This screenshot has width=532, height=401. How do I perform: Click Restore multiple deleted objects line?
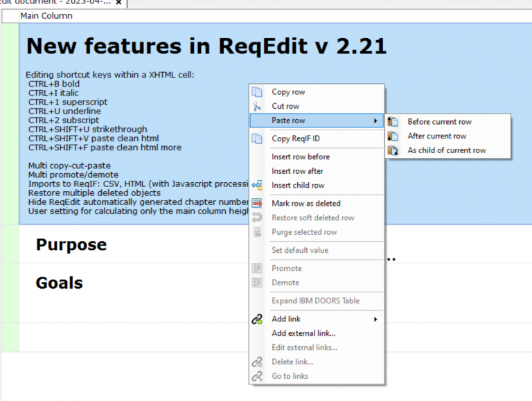[x=94, y=193]
